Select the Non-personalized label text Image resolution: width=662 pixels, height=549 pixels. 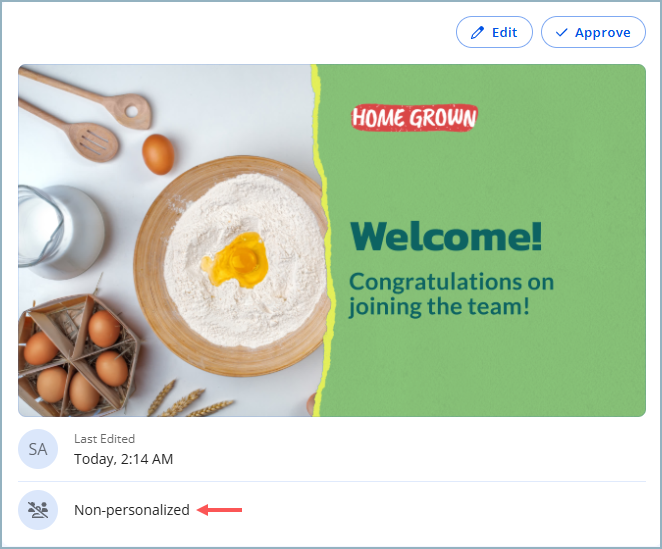131,510
